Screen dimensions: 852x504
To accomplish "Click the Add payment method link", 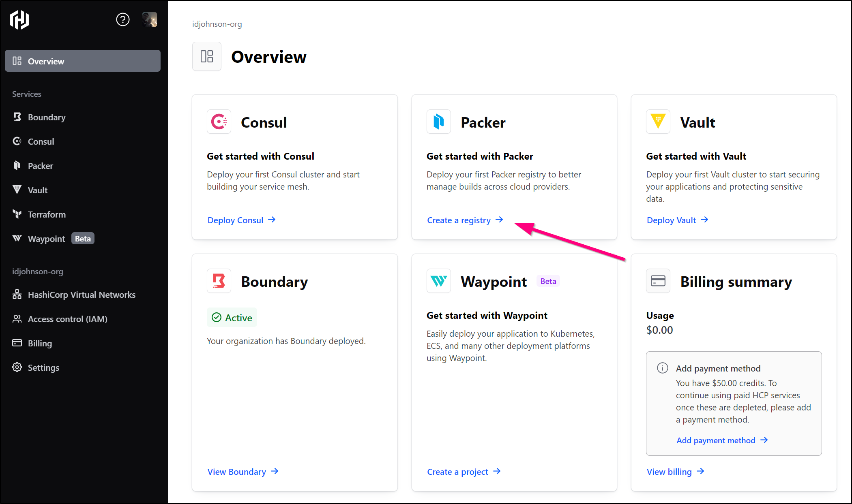I will point(722,440).
